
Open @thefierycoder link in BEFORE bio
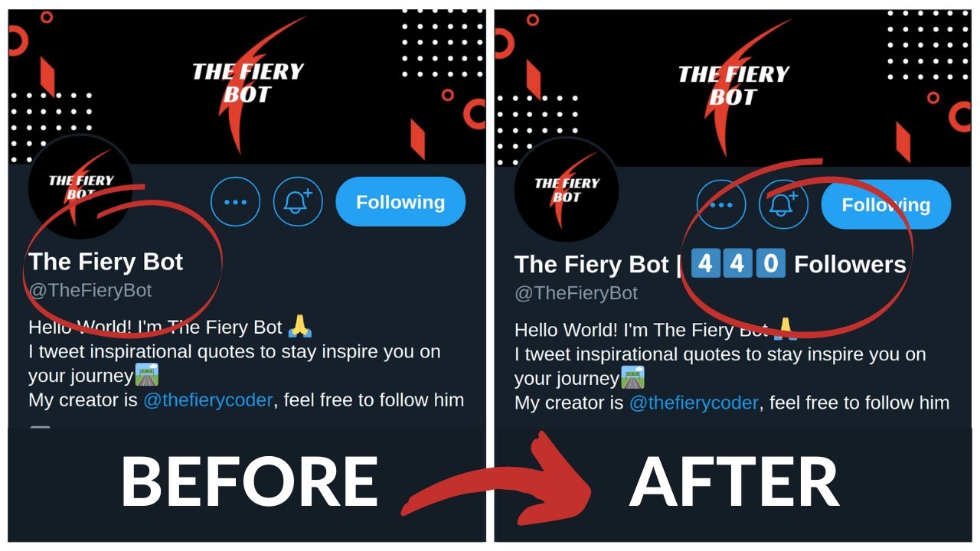(207, 399)
